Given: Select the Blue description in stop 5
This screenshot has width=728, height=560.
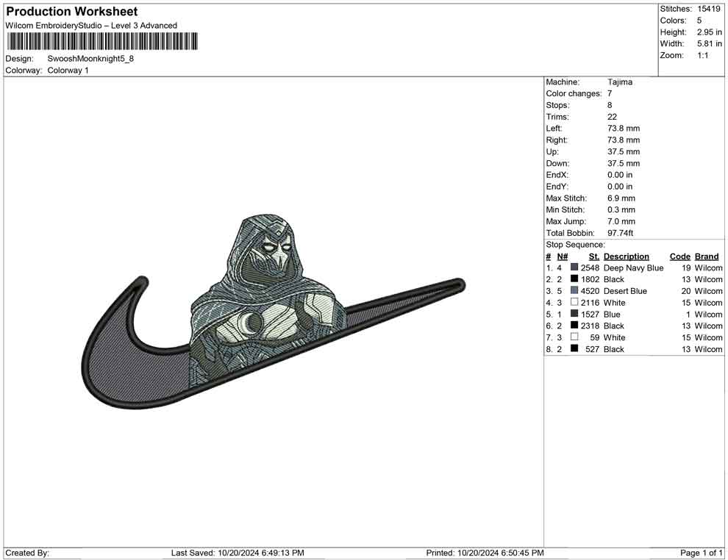Looking at the screenshot, I should (x=612, y=314).
